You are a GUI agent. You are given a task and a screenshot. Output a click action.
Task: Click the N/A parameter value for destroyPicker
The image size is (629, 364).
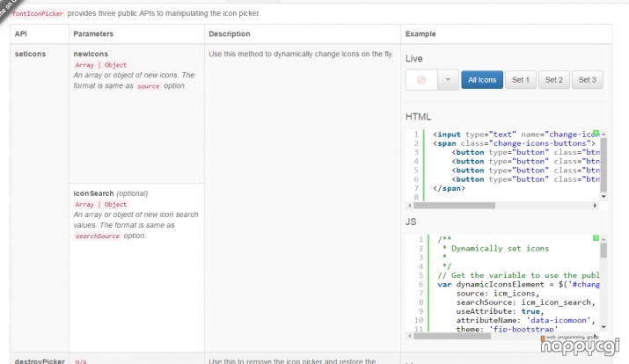point(81,361)
